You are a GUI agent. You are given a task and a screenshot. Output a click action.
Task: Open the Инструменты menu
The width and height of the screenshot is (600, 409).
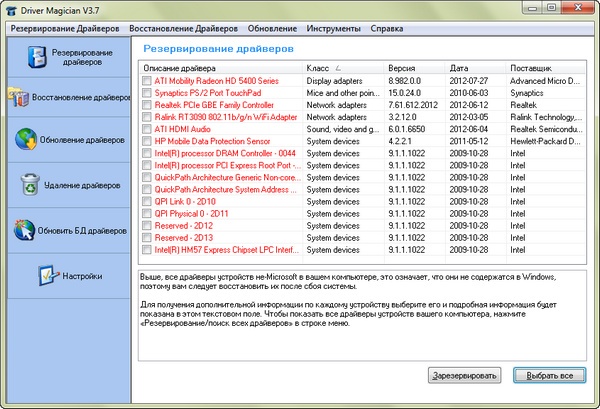(335, 27)
